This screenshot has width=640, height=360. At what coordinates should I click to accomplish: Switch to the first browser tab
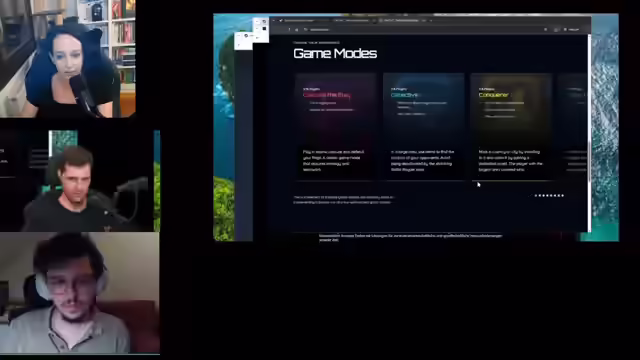pos(303,20)
